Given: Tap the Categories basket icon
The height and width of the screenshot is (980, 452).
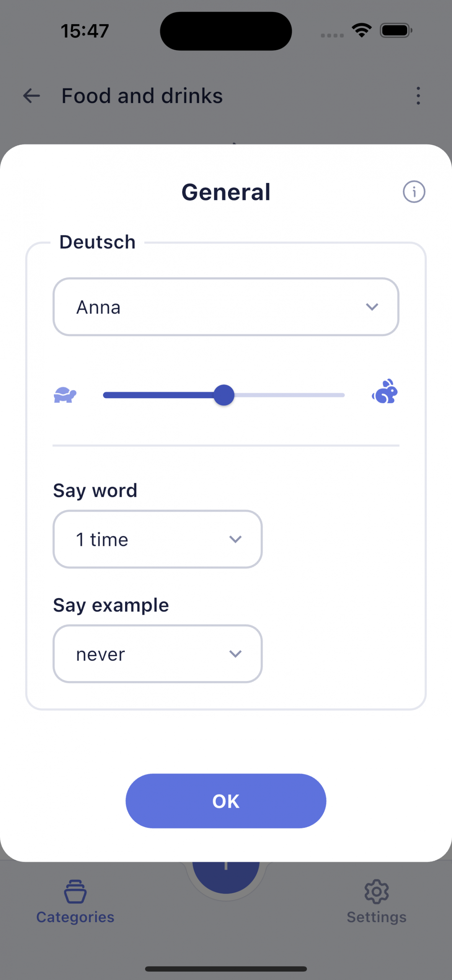Looking at the screenshot, I should (75, 891).
